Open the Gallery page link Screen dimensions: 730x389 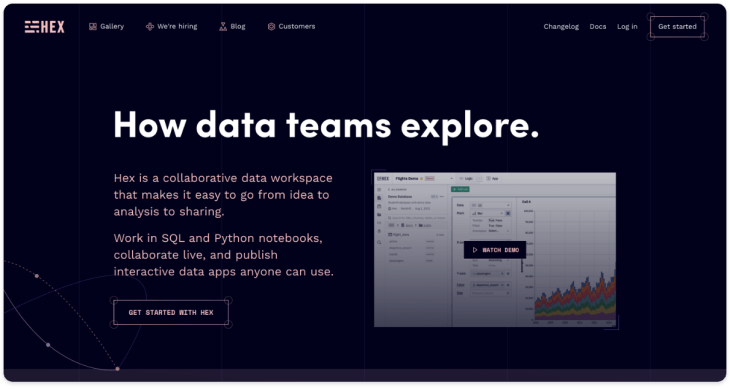[112, 27]
